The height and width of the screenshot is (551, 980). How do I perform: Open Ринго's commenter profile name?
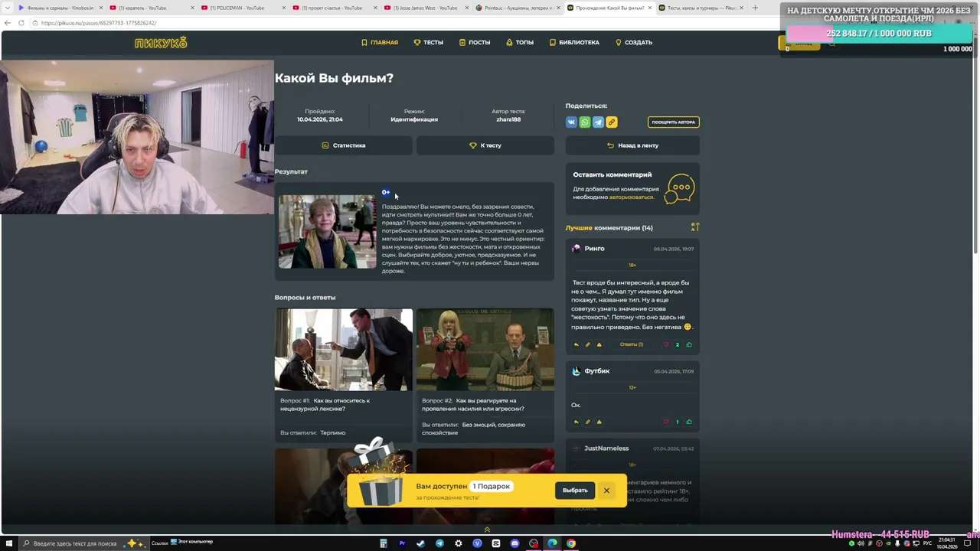(594, 249)
